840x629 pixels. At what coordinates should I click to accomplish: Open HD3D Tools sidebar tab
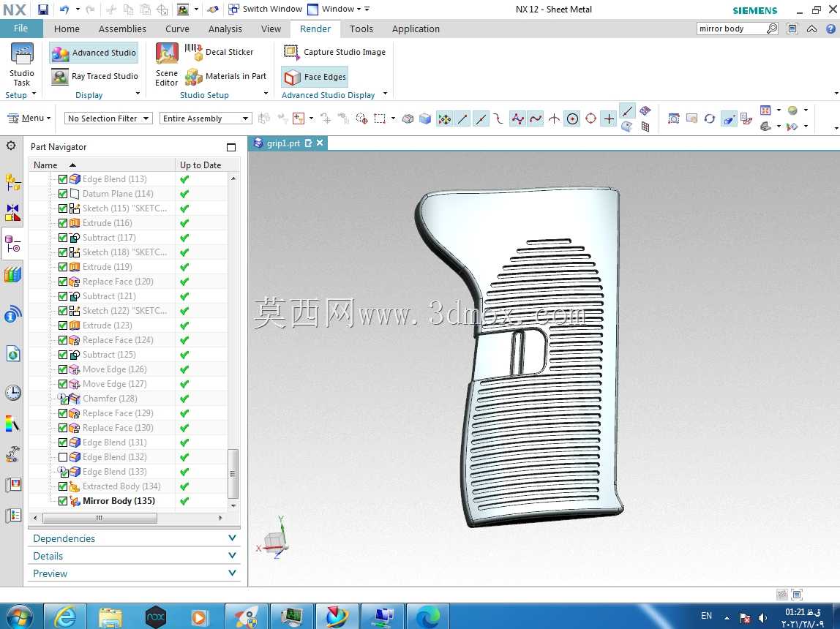pyautogui.click(x=13, y=314)
